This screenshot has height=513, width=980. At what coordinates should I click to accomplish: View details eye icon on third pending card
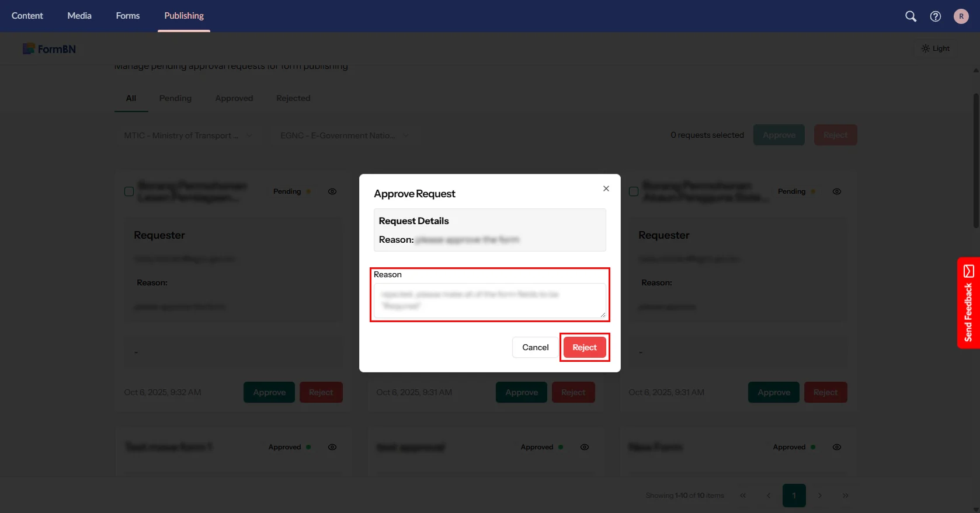click(837, 191)
